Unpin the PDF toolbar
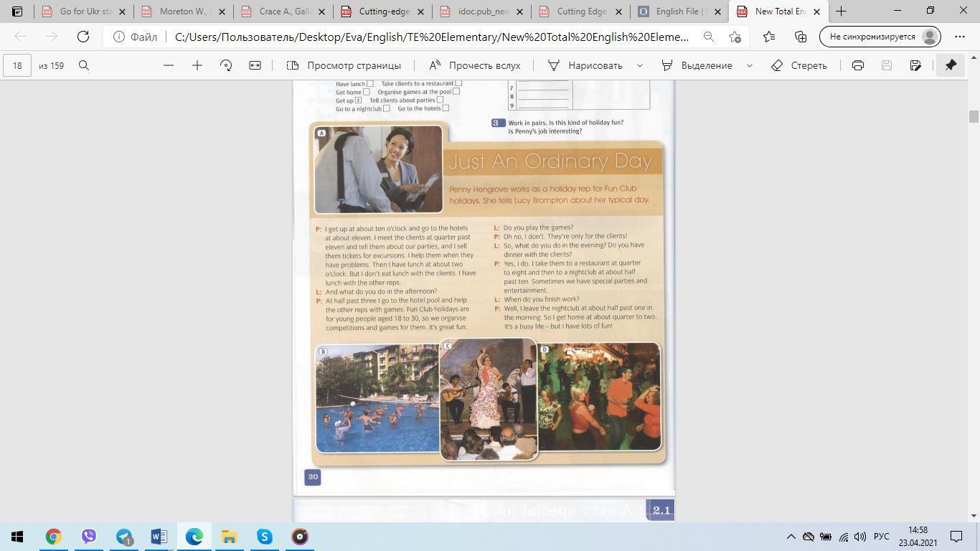The height and width of the screenshot is (551, 980). point(951,65)
